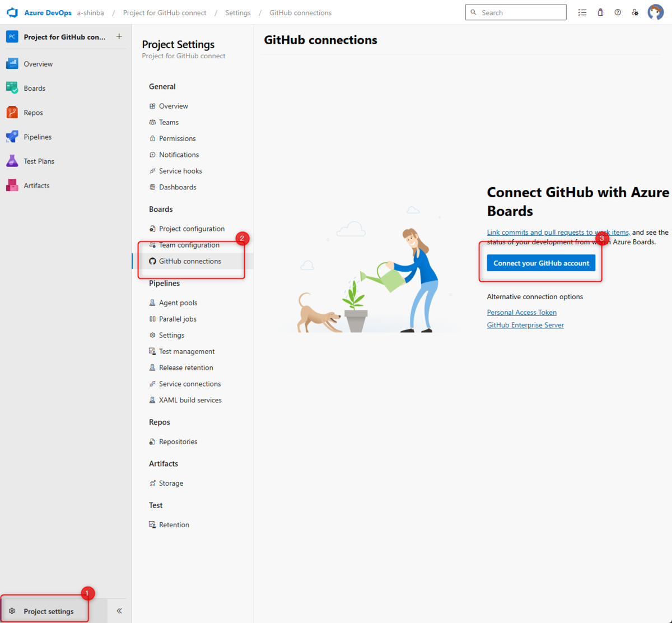
Task: Open Overview under General settings
Action: [x=173, y=106]
